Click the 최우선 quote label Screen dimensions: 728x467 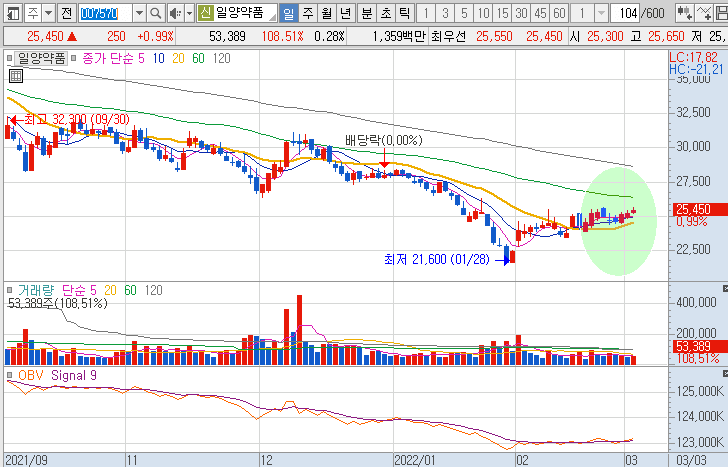click(x=448, y=36)
